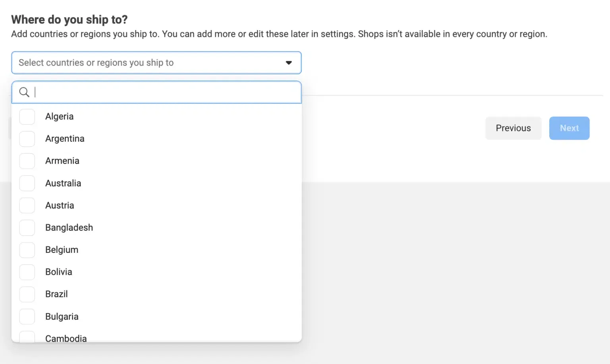Image resolution: width=610 pixels, height=364 pixels.
Task: Click the Previous button
Action: (x=513, y=128)
